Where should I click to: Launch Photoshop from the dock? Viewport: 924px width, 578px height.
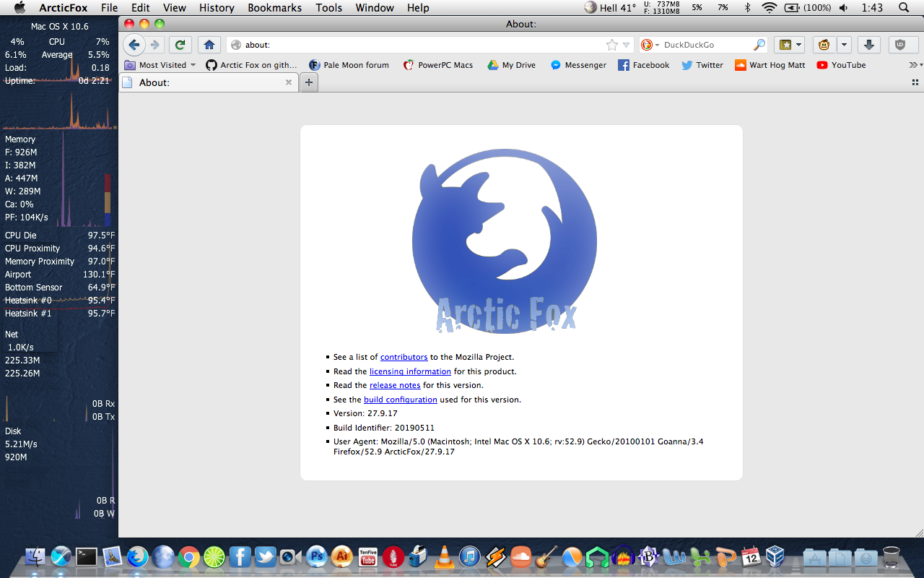(317, 557)
